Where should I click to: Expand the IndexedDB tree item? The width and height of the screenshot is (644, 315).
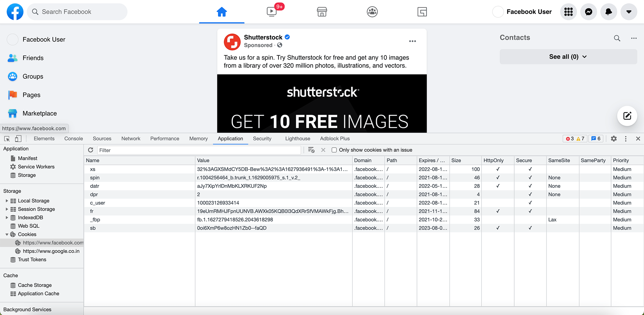pos(7,217)
